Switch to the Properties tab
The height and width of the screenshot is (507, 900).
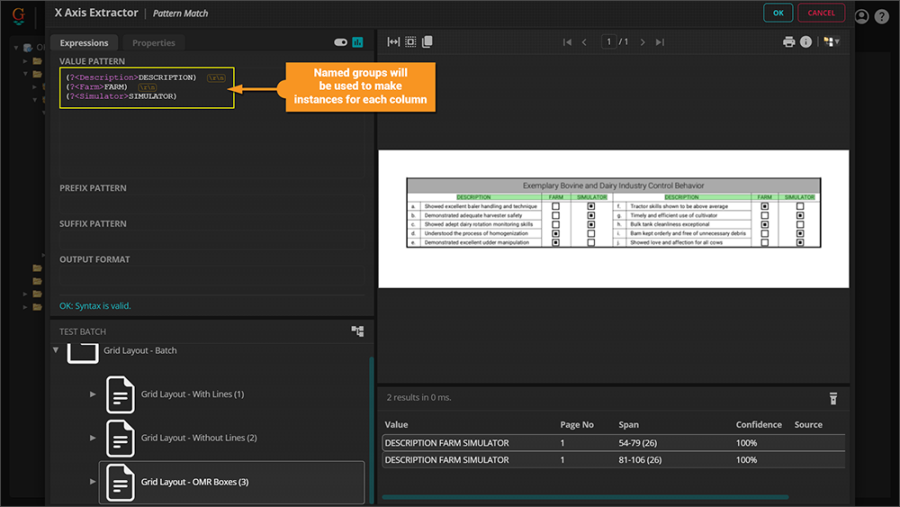click(153, 43)
